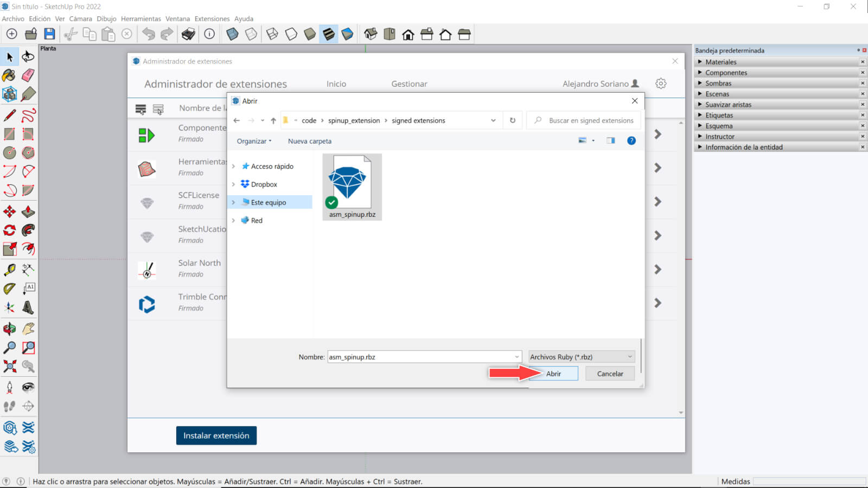This screenshot has height=488, width=868.
Task: Toggle Shaded With Textures style
Action: click(329, 34)
